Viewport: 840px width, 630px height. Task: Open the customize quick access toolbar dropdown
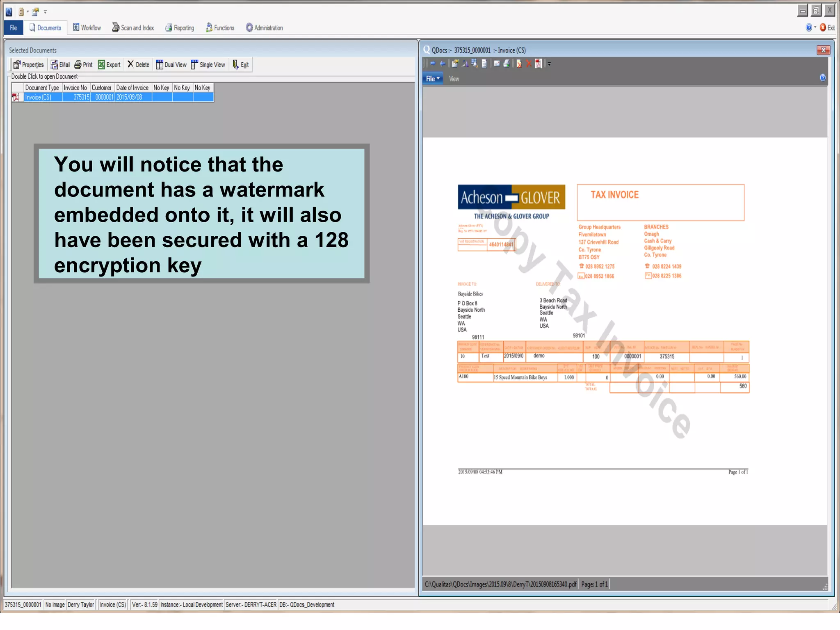tap(46, 12)
